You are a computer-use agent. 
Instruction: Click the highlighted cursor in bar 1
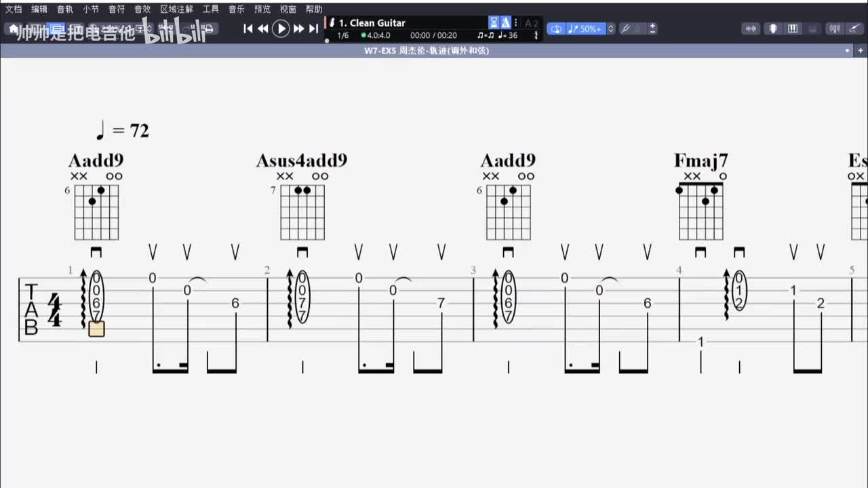[96, 329]
